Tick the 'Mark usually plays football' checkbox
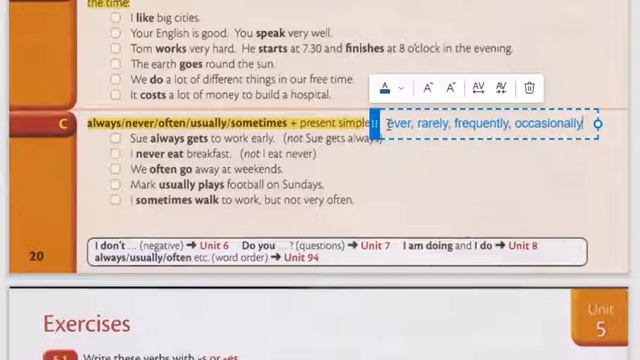The height and width of the screenshot is (360, 640). [116, 184]
